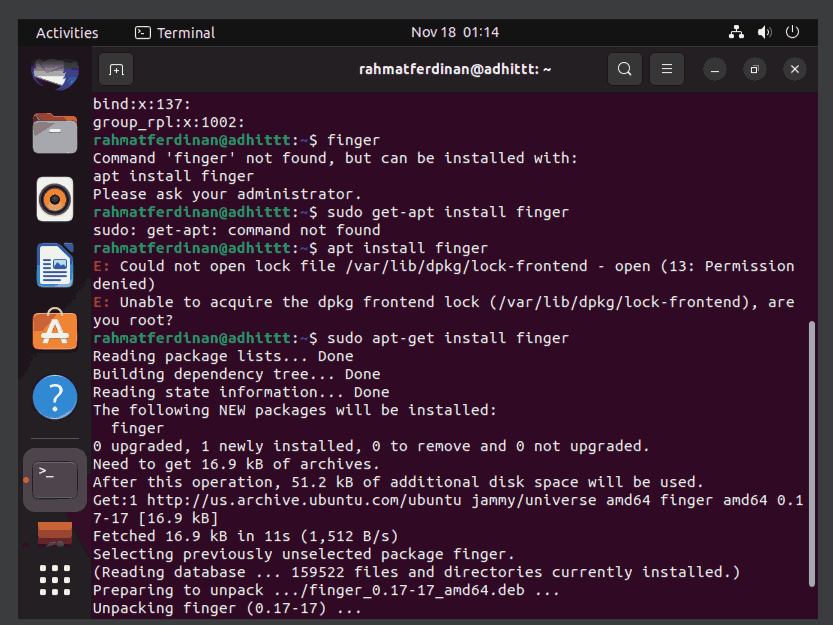This screenshot has height=625, width=833.
Task: Click the us.archive.ubuntu.com URL in output
Action: pyautogui.click(x=304, y=500)
